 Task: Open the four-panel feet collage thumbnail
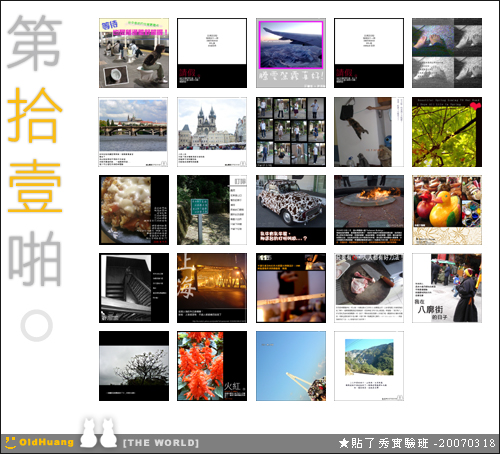(x=447, y=53)
